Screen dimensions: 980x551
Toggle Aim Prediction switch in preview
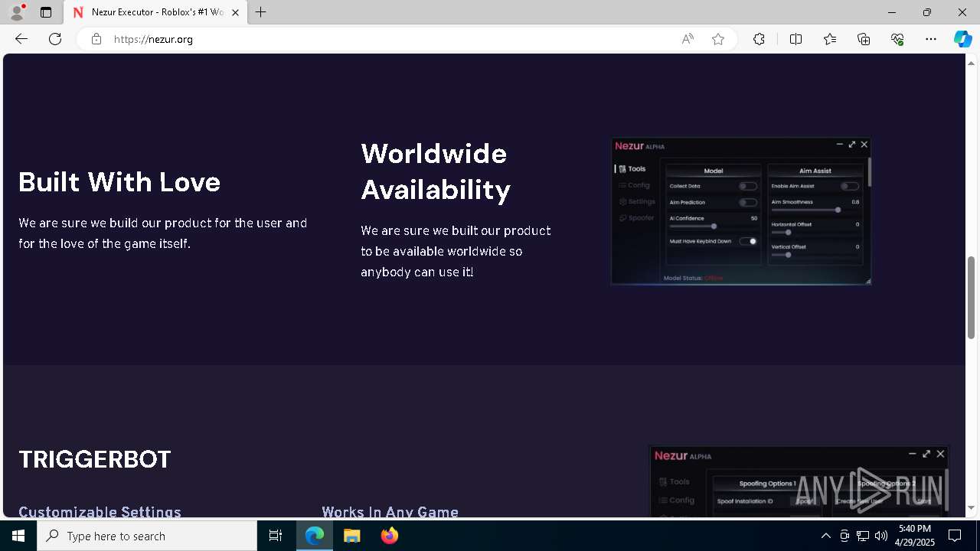pyautogui.click(x=748, y=203)
